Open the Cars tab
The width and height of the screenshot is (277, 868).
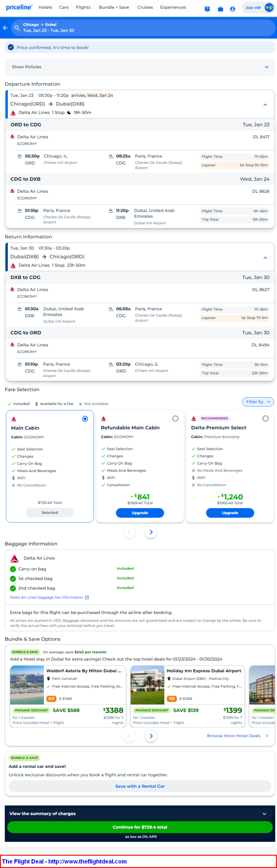tap(64, 7)
